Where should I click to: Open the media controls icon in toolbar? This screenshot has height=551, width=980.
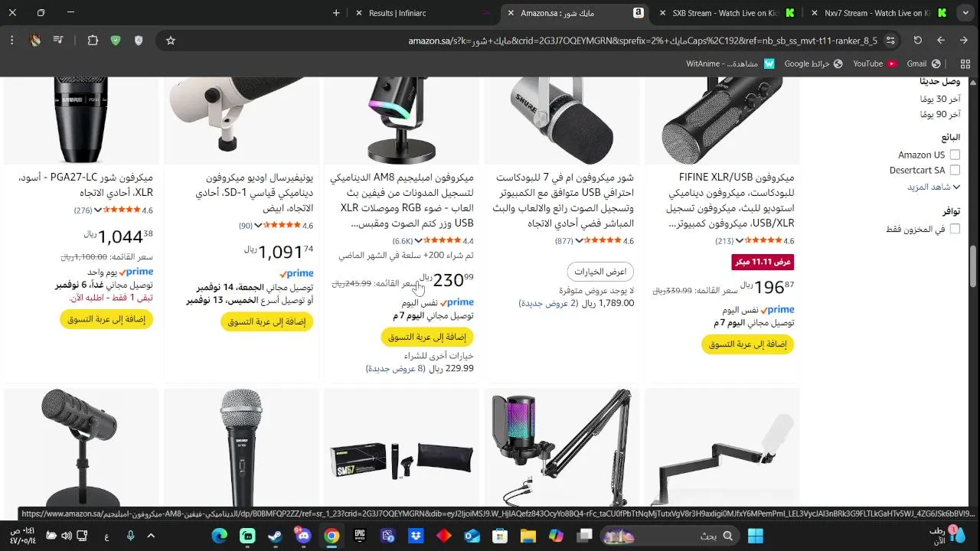[58, 41]
